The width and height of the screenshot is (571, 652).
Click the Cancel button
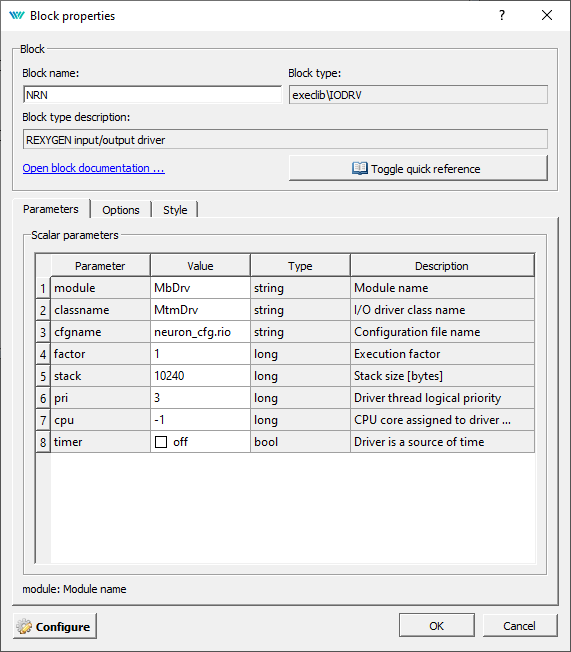[x=519, y=626]
